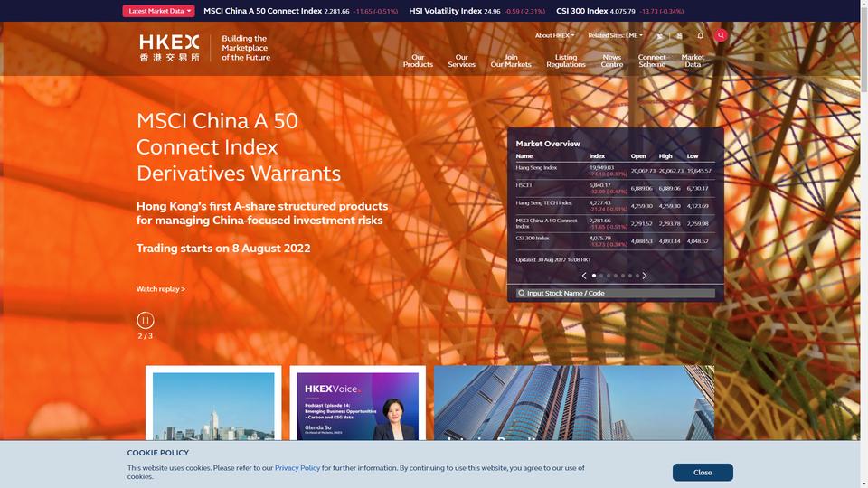Pause the hero banner slideshow
The width and height of the screenshot is (868, 488).
pyautogui.click(x=145, y=320)
